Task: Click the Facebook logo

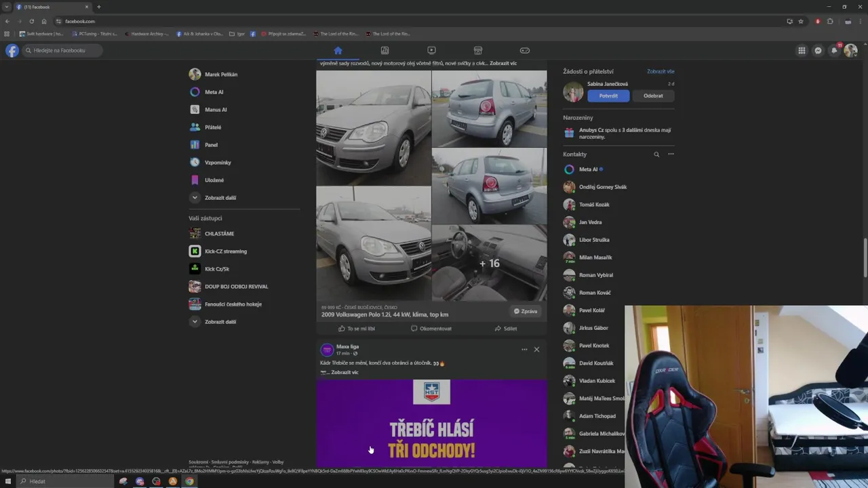Action: pyautogui.click(x=12, y=50)
